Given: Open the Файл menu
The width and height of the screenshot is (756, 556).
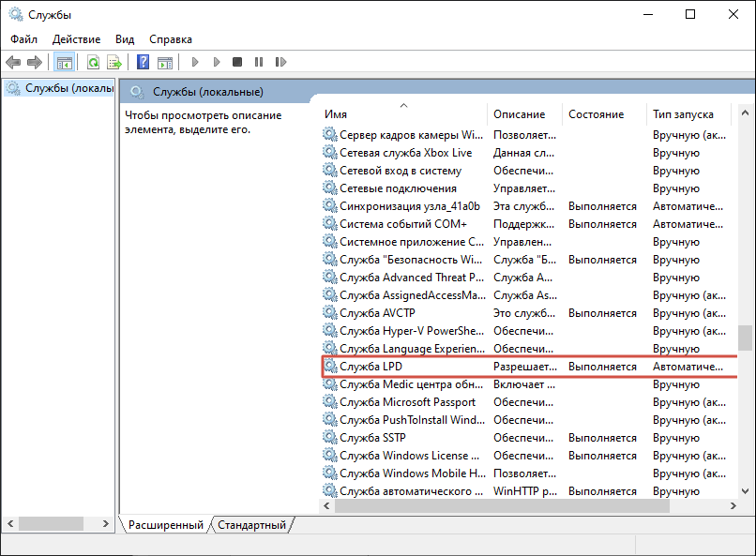Looking at the screenshot, I should [24, 39].
